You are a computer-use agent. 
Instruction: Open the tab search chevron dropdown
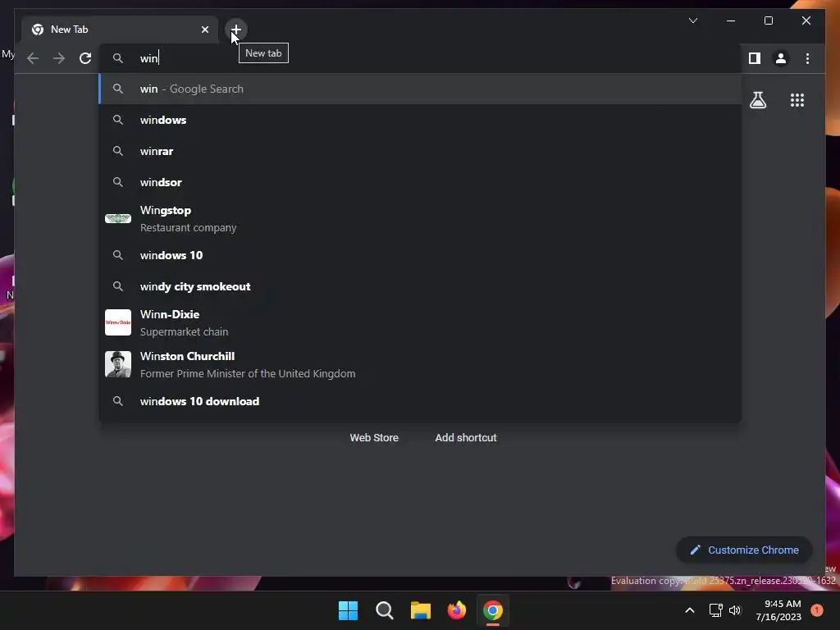(x=692, y=21)
